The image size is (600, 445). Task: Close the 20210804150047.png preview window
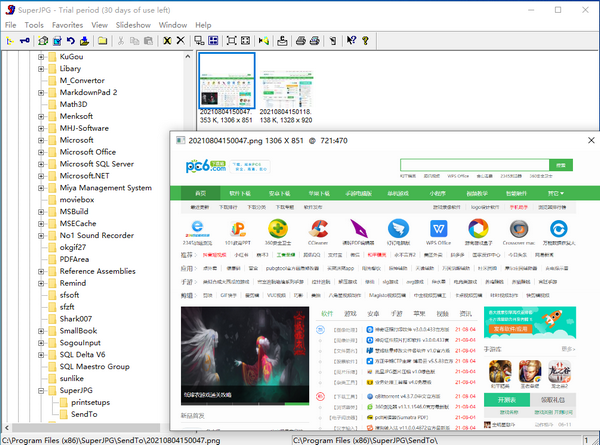click(591, 140)
